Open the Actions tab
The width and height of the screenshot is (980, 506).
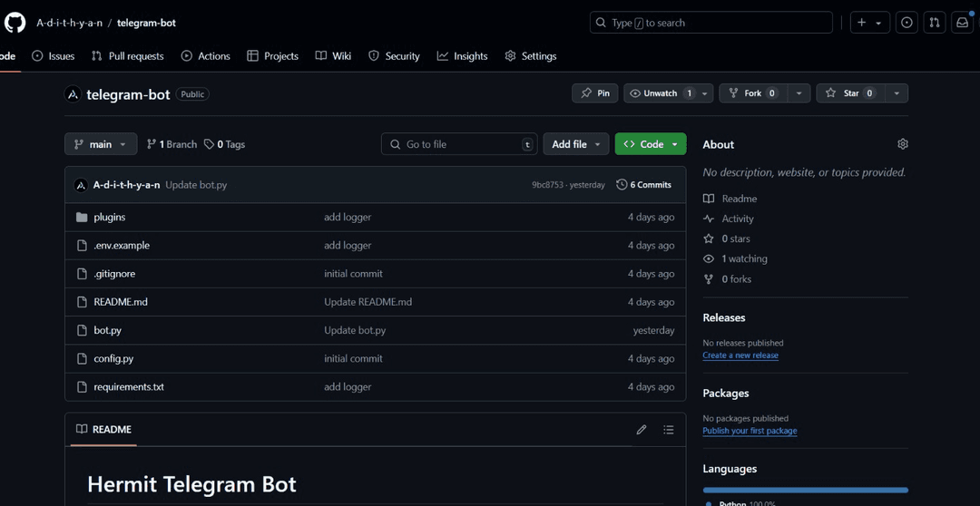pyautogui.click(x=206, y=56)
